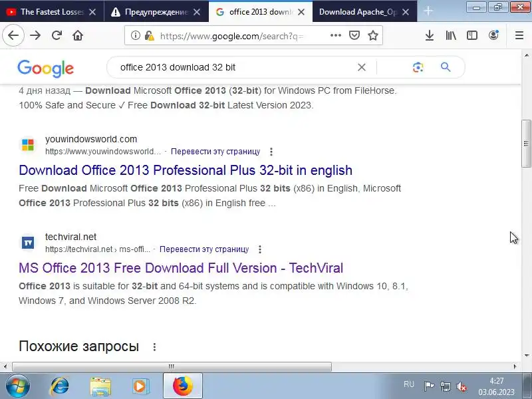The height and width of the screenshot is (399, 532).
Task: Switch to the Предупреждение tab
Action: 156,12
